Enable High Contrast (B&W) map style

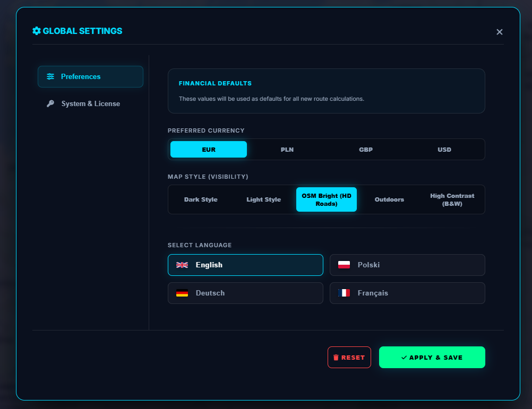pos(452,199)
